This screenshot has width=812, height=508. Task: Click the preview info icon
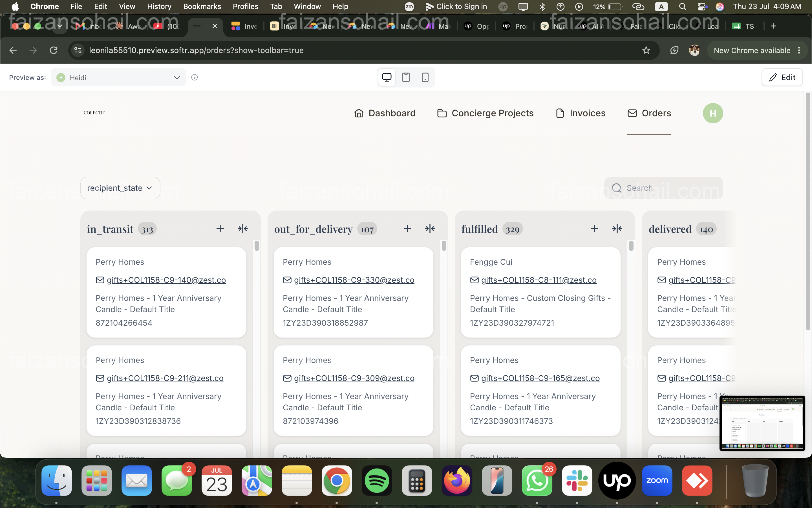[x=194, y=77]
